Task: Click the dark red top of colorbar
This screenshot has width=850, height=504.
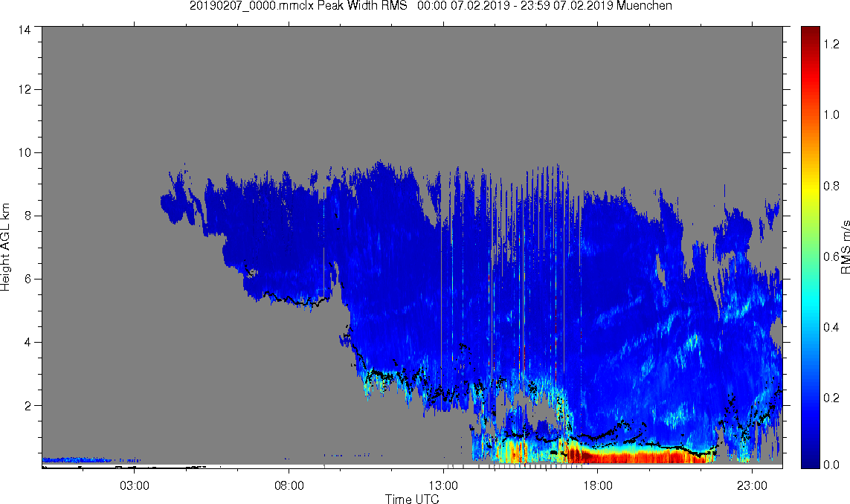Action: (811, 33)
